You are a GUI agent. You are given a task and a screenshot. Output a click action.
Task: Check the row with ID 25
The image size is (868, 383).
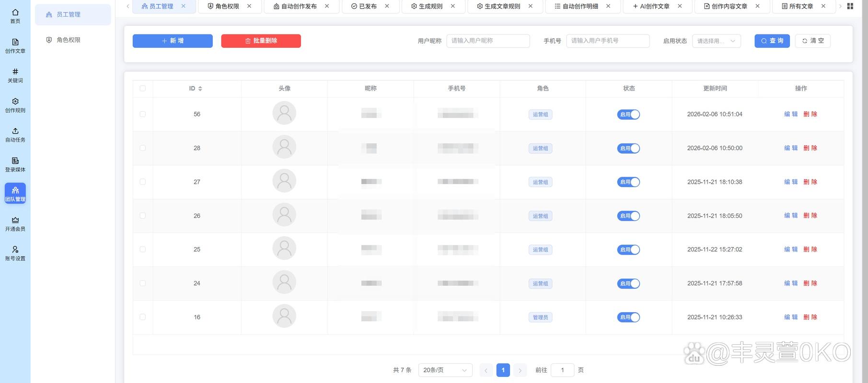point(142,249)
